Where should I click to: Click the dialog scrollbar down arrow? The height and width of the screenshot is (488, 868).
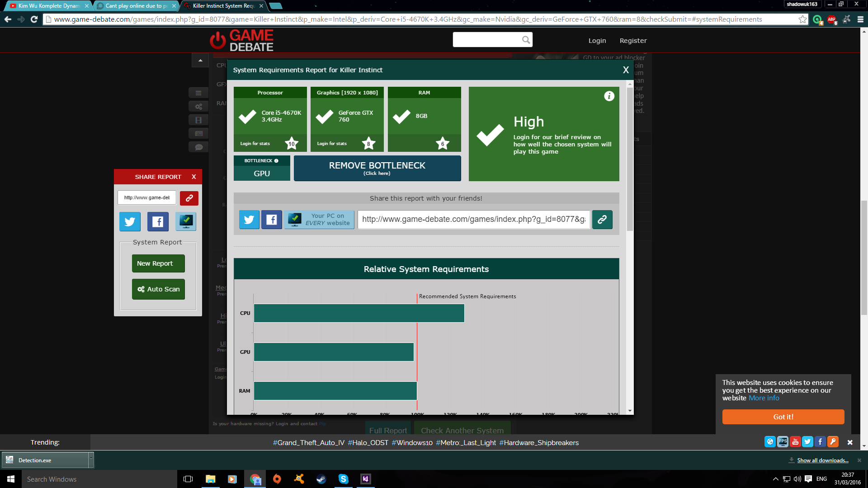pos(630,411)
